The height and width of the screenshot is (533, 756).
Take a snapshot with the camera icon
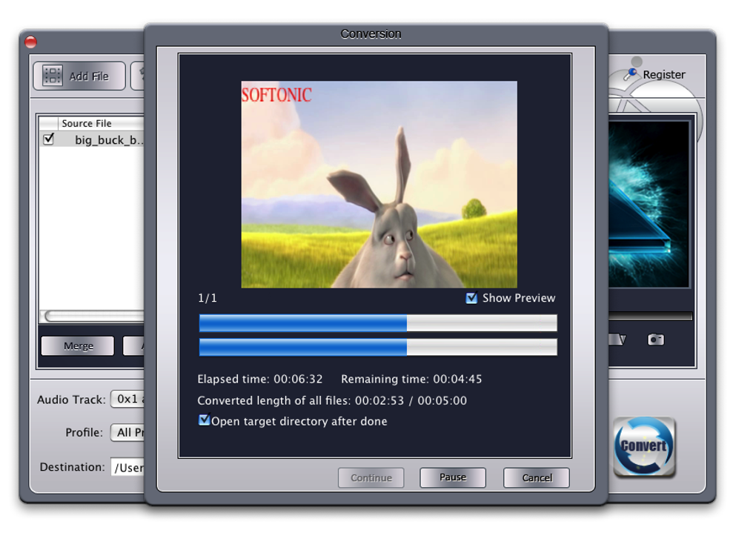pyautogui.click(x=656, y=340)
